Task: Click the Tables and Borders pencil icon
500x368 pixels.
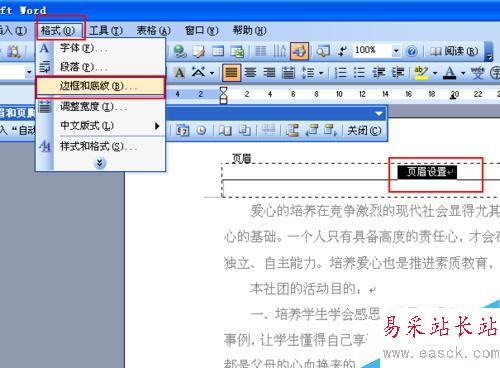Action: 199,51
